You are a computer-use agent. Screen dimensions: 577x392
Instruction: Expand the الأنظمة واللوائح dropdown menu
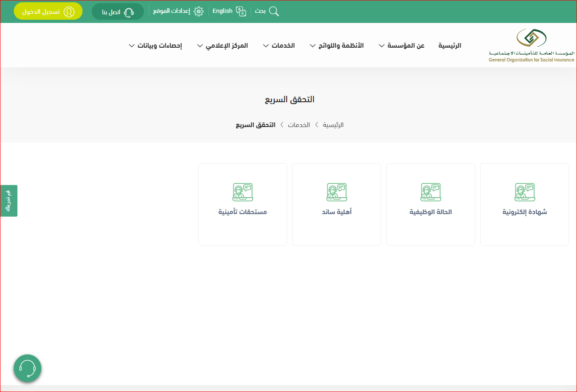(x=337, y=46)
